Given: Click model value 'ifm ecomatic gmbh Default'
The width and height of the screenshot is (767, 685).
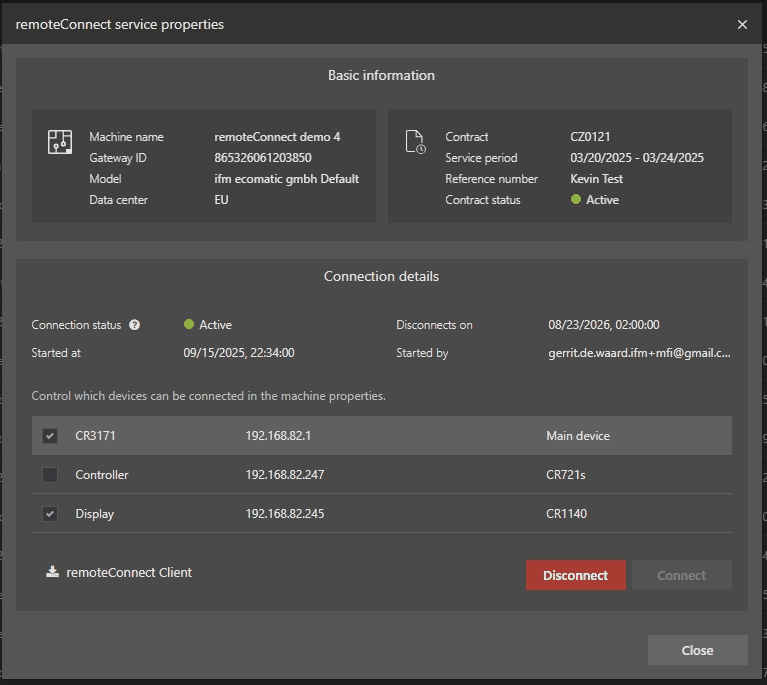Looking at the screenshot, I should click(287, 179).
